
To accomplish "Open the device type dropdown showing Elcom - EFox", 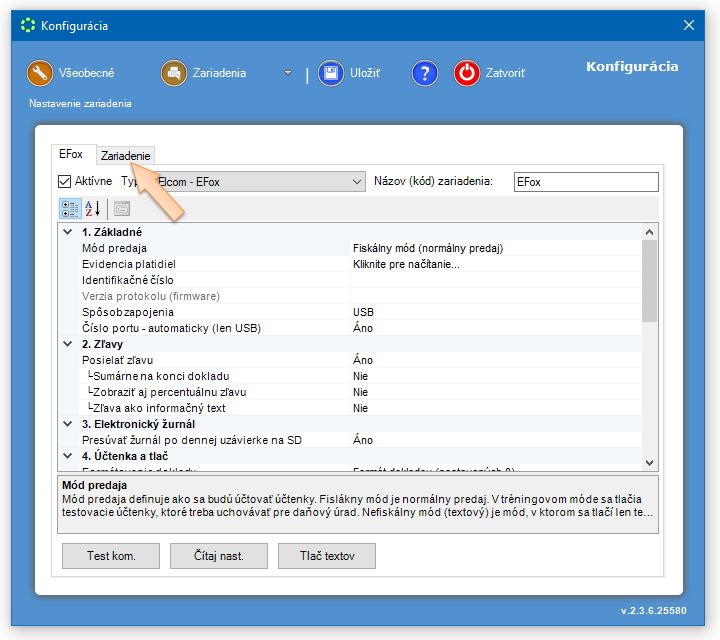I will [357, 182].
